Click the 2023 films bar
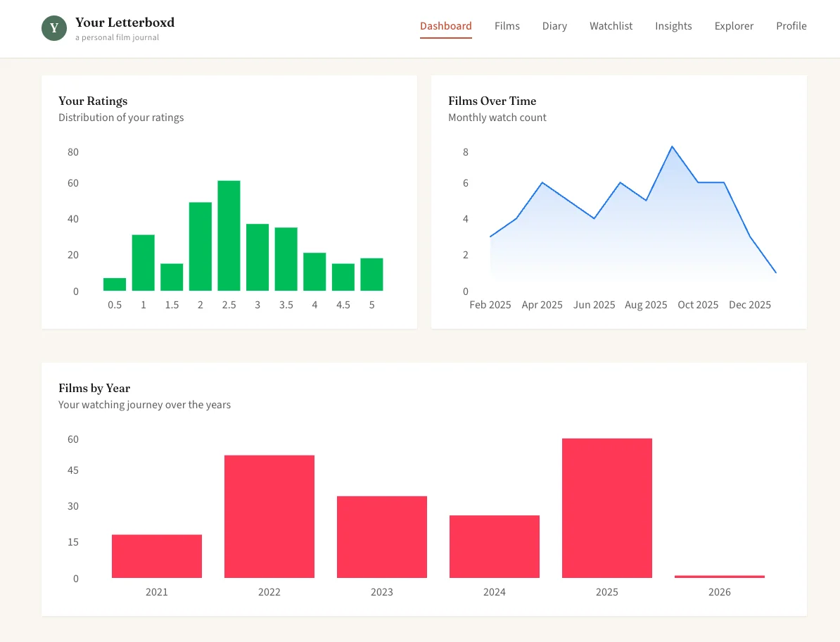840x642 pixels. [x=381, y=537]
